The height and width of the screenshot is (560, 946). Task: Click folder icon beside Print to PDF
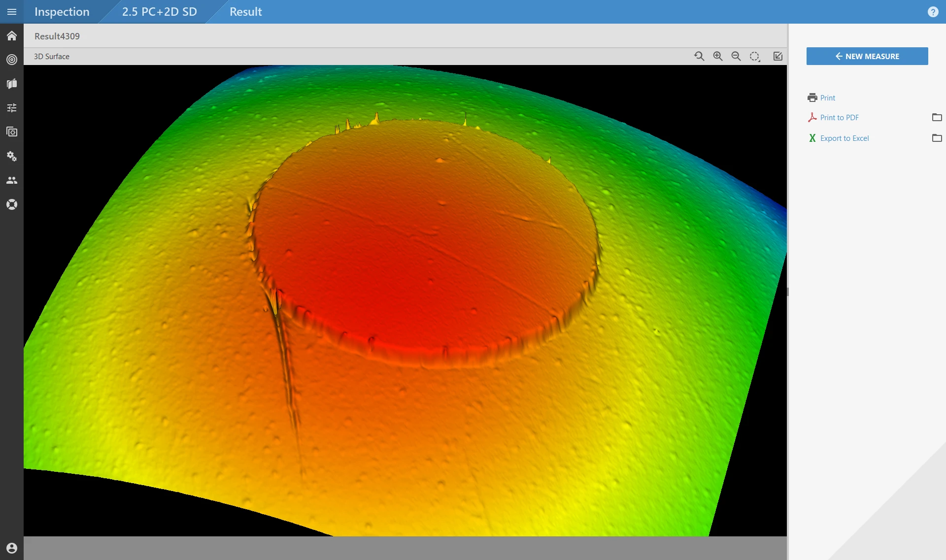pos(937,117)
